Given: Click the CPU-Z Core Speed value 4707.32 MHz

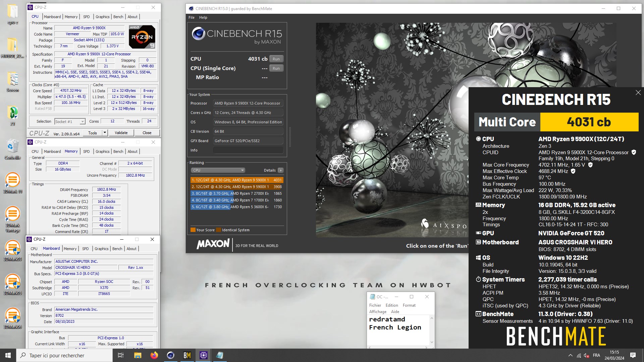Looking at the screenshot, I should [71, 90].
